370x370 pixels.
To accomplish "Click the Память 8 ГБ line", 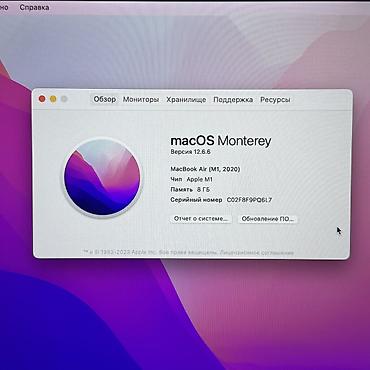I will (x=190, y=189).
